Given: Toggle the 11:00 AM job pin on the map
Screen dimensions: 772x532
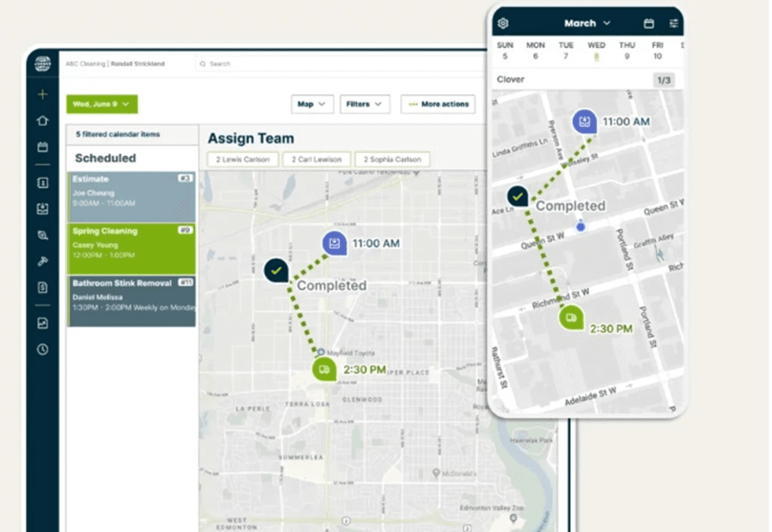Looking at the screenshot, I should [x=334, y=244].
